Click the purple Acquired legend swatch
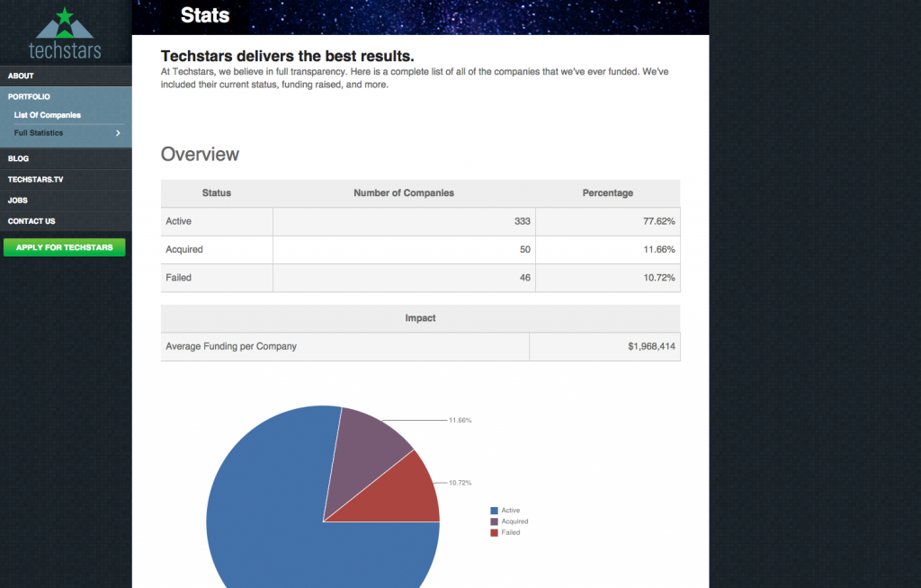921x588 pixels. tap(494, 521)
